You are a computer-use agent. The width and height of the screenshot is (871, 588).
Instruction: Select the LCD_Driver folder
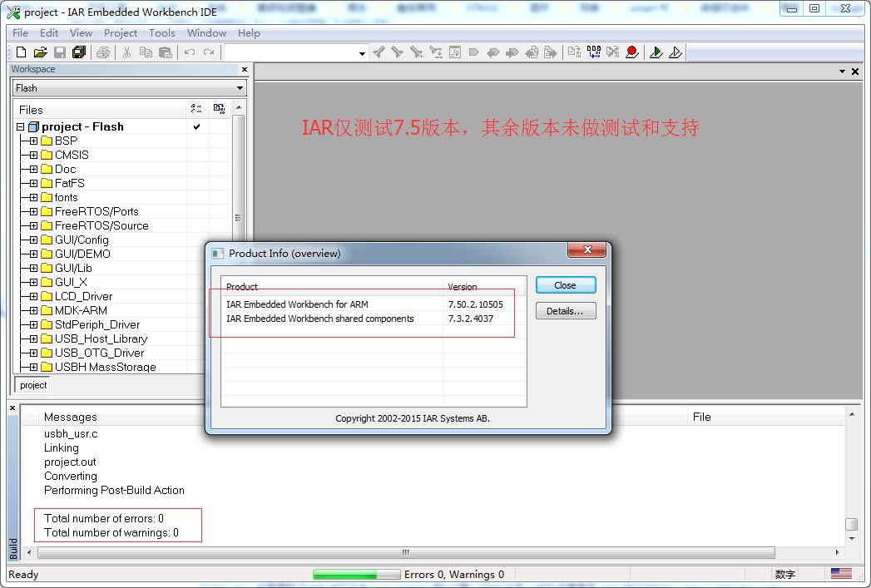click(83, 297)
